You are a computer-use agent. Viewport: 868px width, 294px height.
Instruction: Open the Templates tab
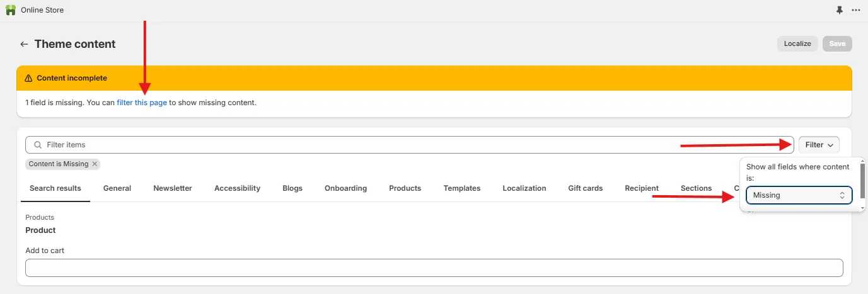[462, 188]
